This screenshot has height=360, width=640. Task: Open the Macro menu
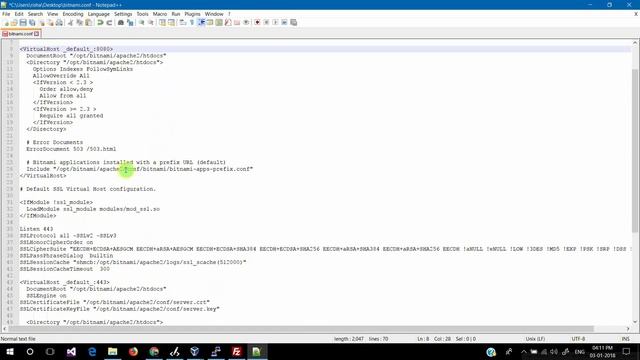click(x=160, y=14)
